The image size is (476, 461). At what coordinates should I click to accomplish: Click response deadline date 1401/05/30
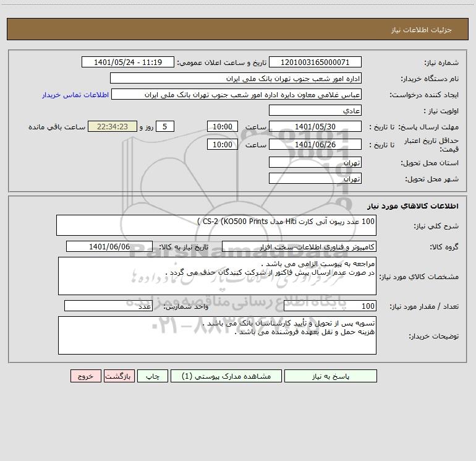click(315, 126)
